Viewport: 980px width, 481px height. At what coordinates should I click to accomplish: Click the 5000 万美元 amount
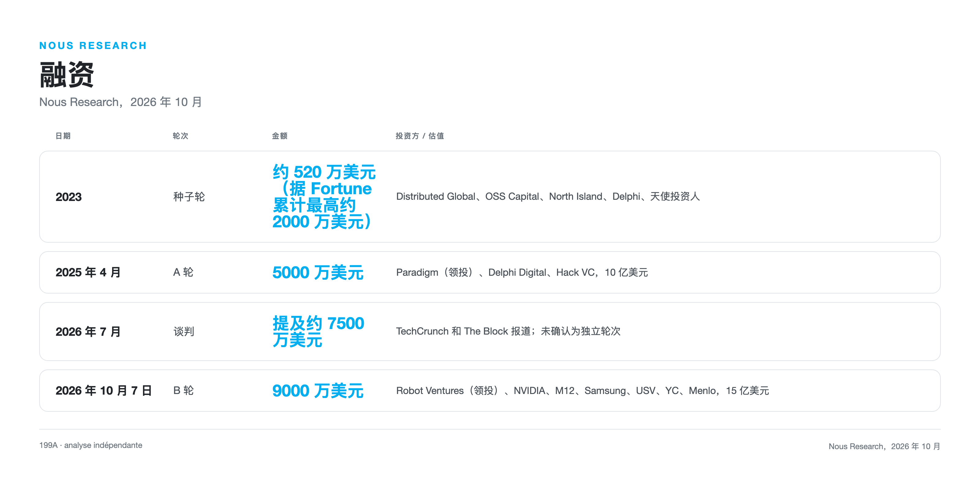[x=318, y=272]
